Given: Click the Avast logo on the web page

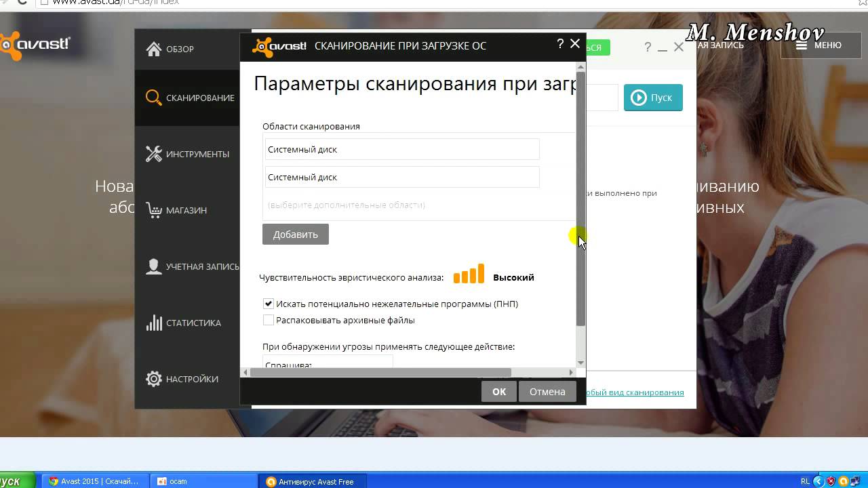Looking at the screenshot, I should tap(35, 45).
